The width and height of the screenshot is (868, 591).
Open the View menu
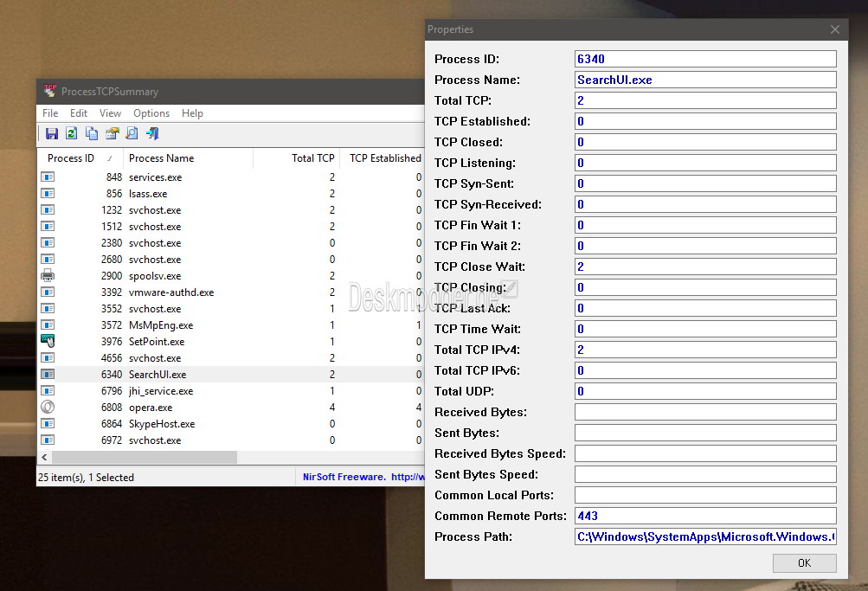tap(110, 112)
